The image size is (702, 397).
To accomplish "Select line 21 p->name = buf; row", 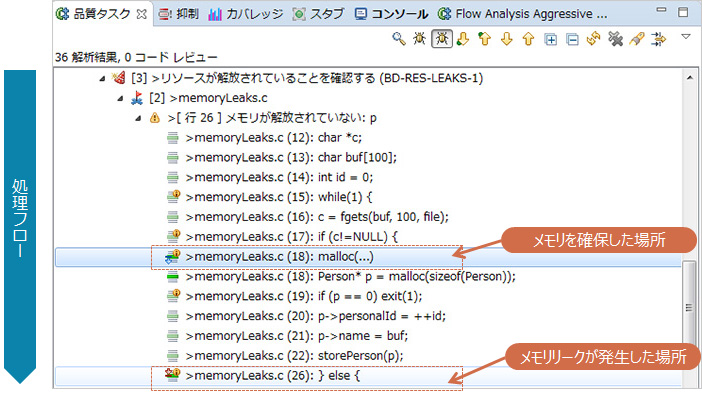I will [x=297, y=335].
